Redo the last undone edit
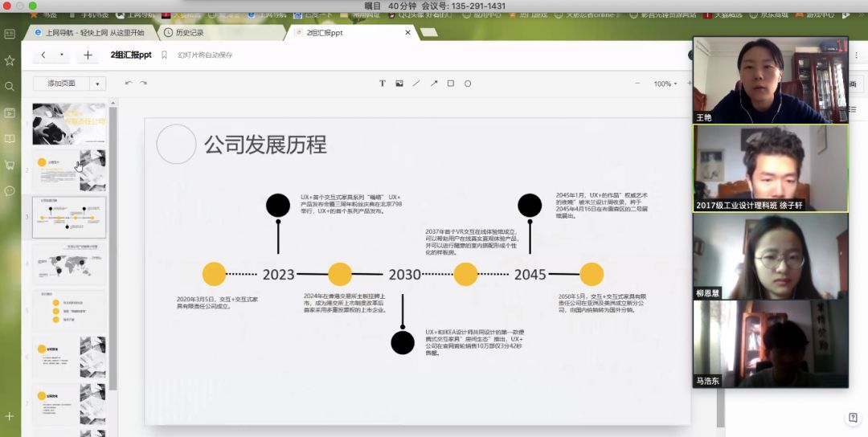868x437 pixels. [144, 84]
